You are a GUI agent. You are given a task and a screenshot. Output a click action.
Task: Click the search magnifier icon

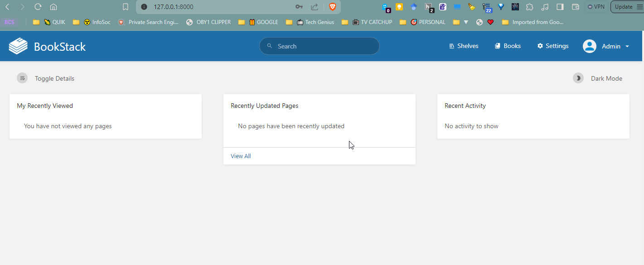(x=269, y=46)
